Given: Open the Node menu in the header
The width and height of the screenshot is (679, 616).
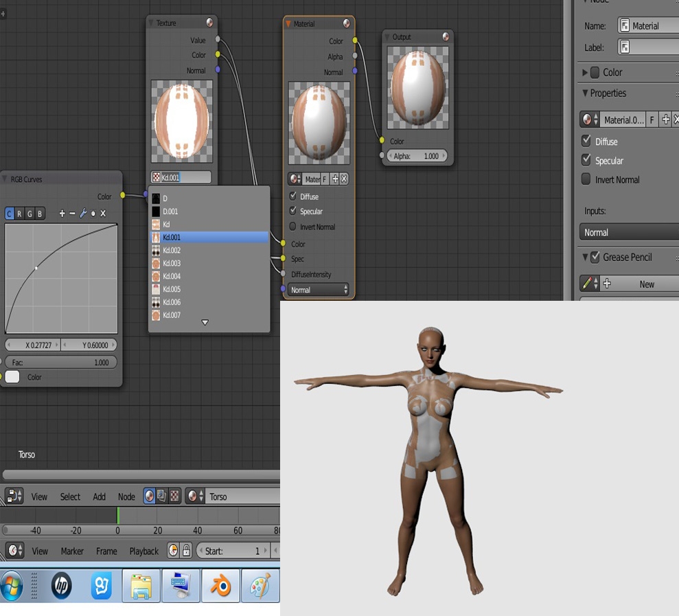Looking at the screenshot, I should (x=126, y=497).
